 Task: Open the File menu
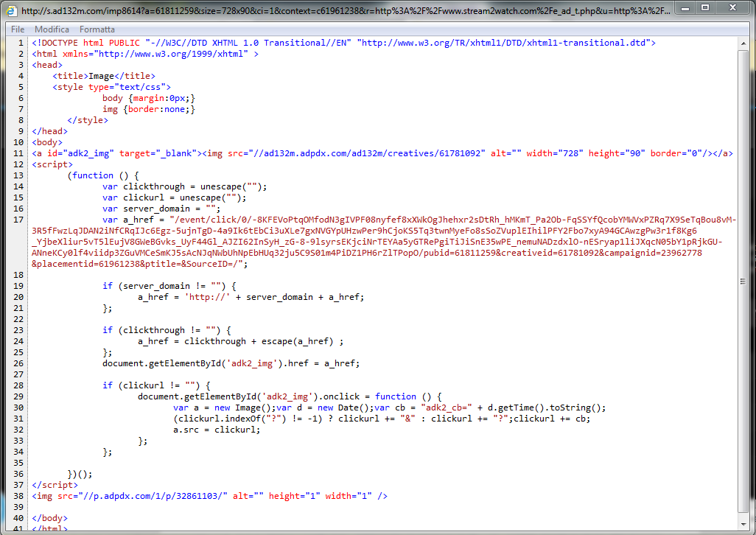tap(18, 29)
